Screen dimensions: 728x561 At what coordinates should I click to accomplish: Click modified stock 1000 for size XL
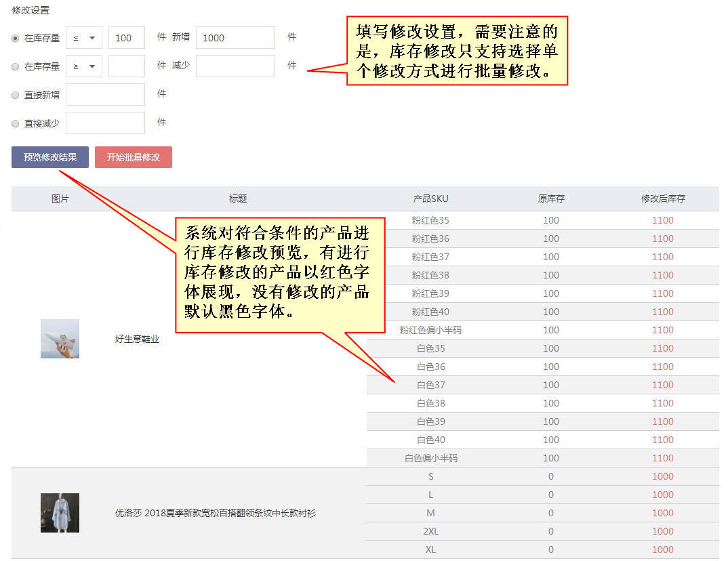[662, 550]
